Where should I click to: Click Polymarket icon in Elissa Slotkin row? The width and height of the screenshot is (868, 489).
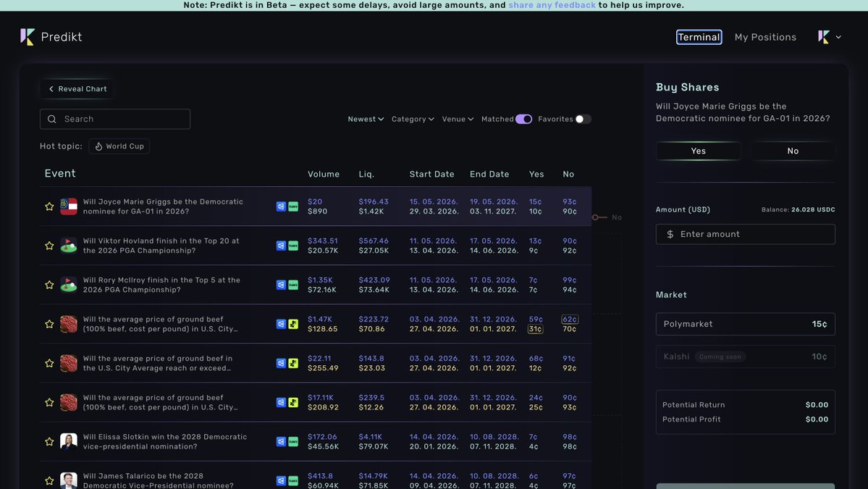tap(281, 441)
